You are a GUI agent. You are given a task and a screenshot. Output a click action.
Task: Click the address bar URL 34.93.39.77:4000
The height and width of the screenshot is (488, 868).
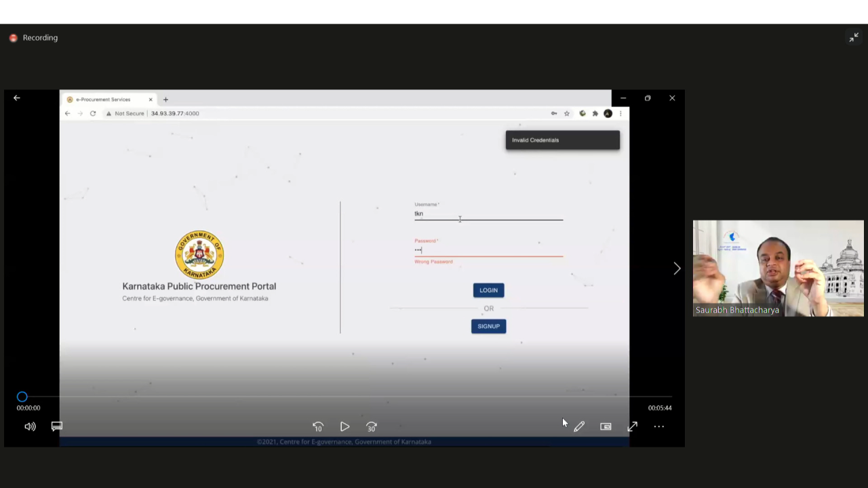(x=175, y=113)
